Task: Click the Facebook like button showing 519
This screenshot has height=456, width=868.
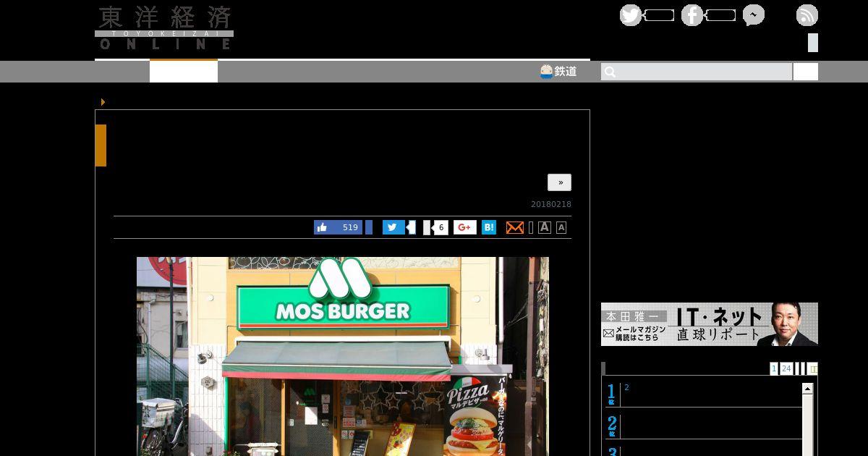Action: click(338, 227)
